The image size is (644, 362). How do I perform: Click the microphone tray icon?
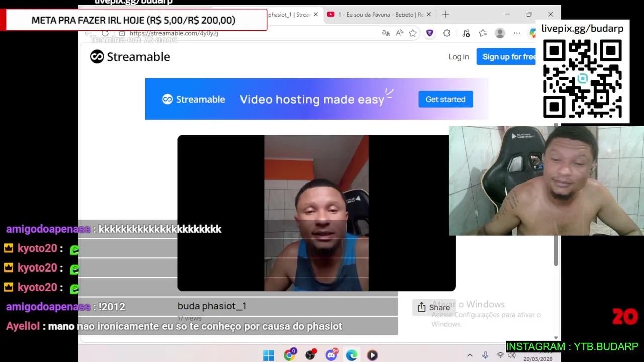point(485,355)
